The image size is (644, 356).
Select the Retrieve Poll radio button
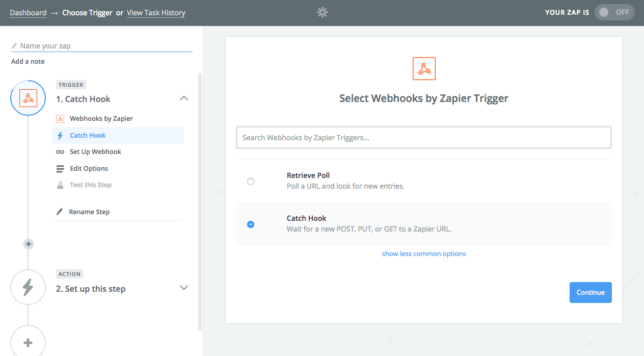(250, 181)
